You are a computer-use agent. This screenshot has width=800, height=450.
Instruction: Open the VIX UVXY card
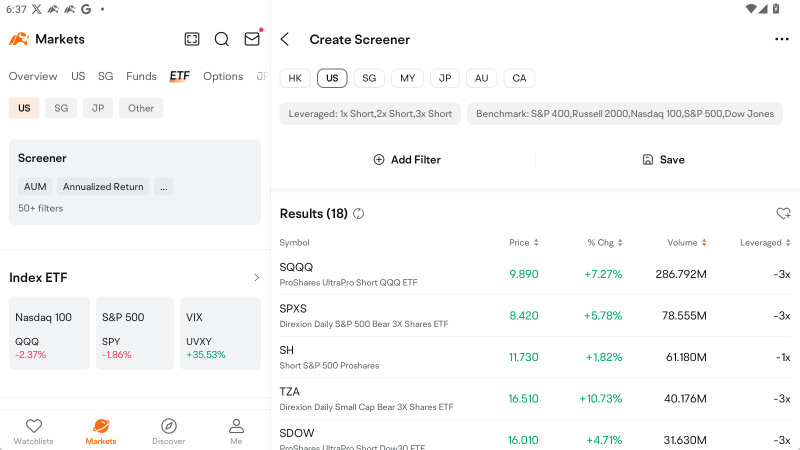(220, 334)
